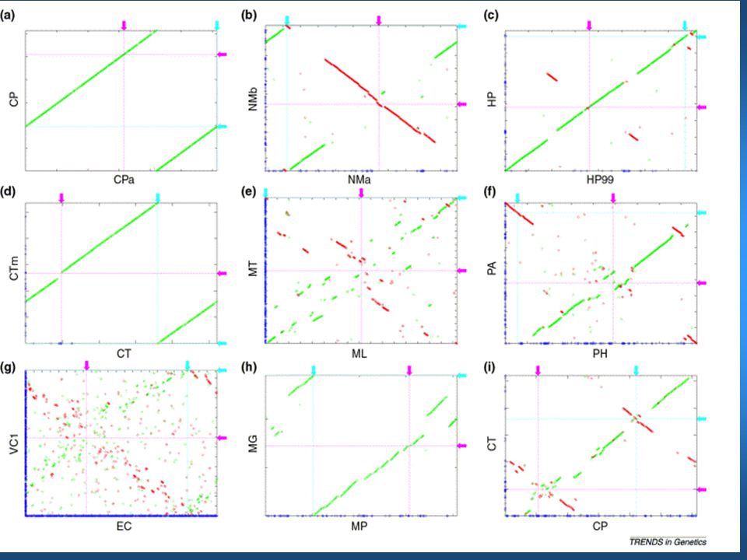Open the PA versus PH dot plot
This screenshot has height=560, width=747.
pyautogui.click(x=601, y=273)
